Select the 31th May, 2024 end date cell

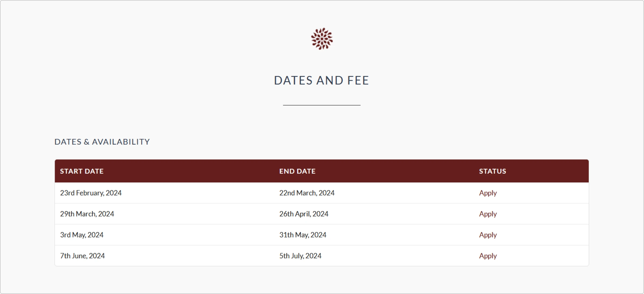pos(303,235)
